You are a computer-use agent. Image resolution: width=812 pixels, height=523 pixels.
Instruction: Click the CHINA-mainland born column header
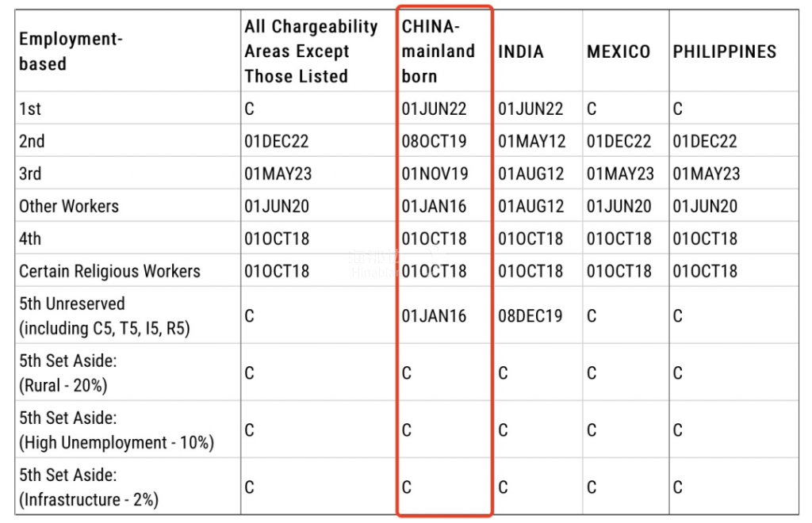click(x=439, y=52)
